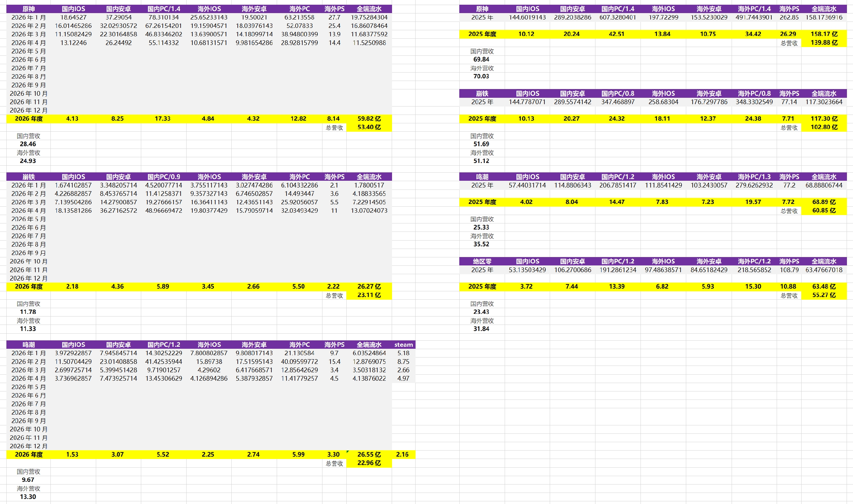Image resolution: width=853 pixels, height=504 pixels.
Task: Select the cell containing 16.01465286
Action: tap(73, 26)
